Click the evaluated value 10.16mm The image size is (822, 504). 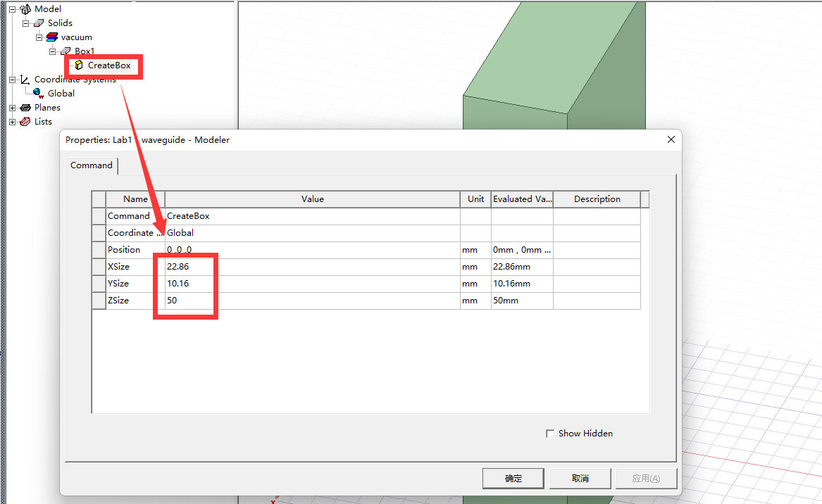[522, 284]
